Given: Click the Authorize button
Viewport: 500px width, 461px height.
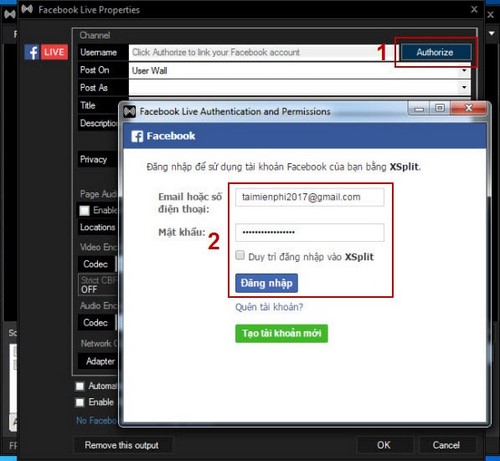Looking at the screenshot, I should tap(436, 52).
